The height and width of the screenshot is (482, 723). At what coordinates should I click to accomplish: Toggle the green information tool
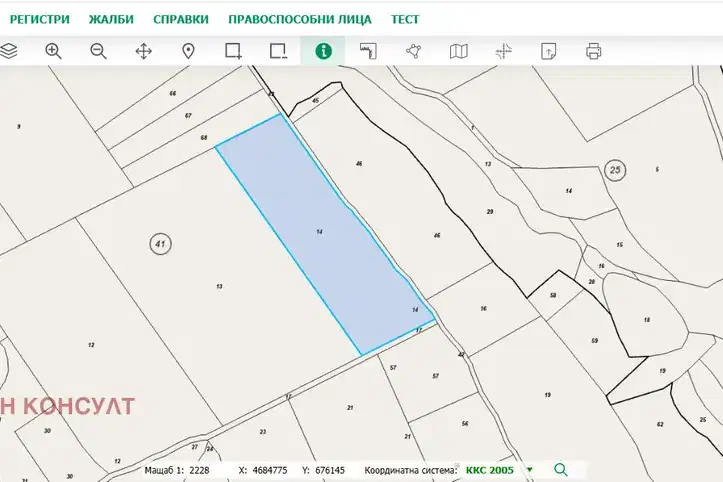pos(323,51)
